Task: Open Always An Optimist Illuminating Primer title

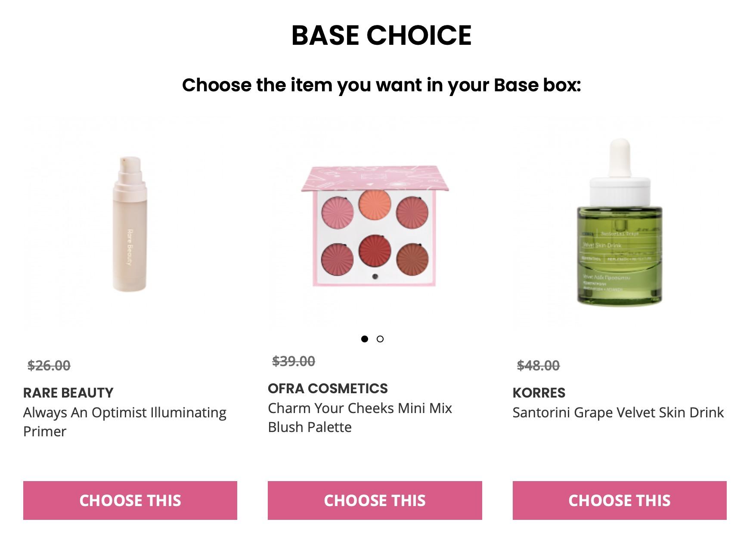Action: point(125,413)
